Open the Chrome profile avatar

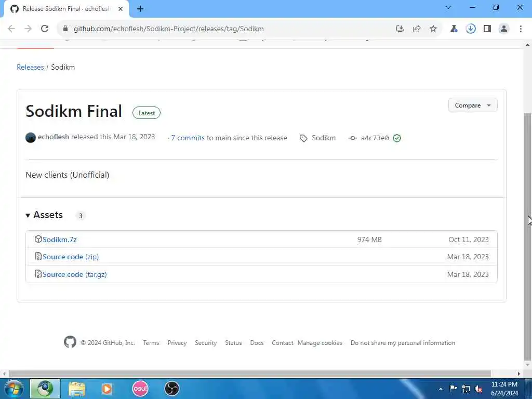[504, 29]
